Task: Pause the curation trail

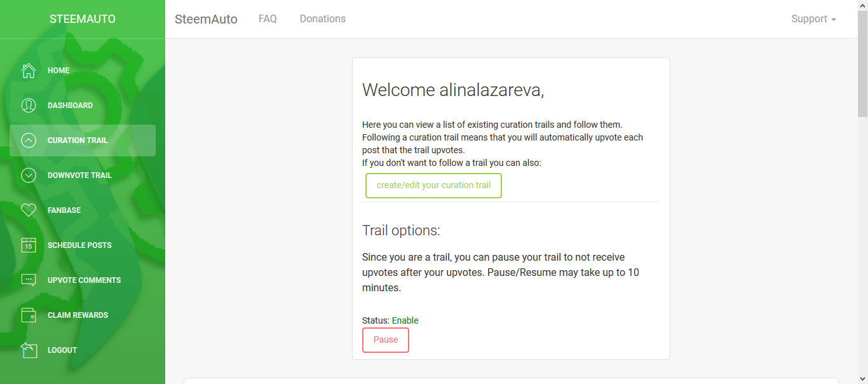Action: 386,340
